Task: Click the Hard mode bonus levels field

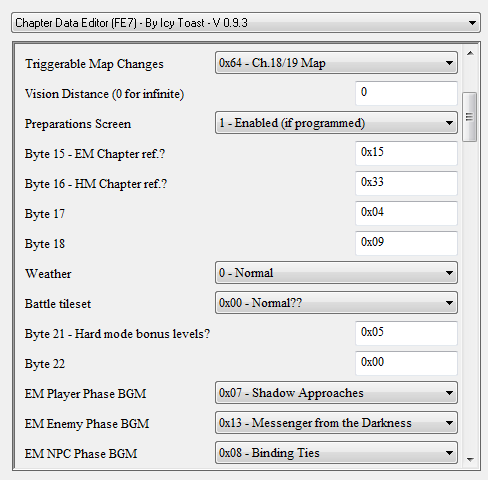Action: (x=406, y=333)
